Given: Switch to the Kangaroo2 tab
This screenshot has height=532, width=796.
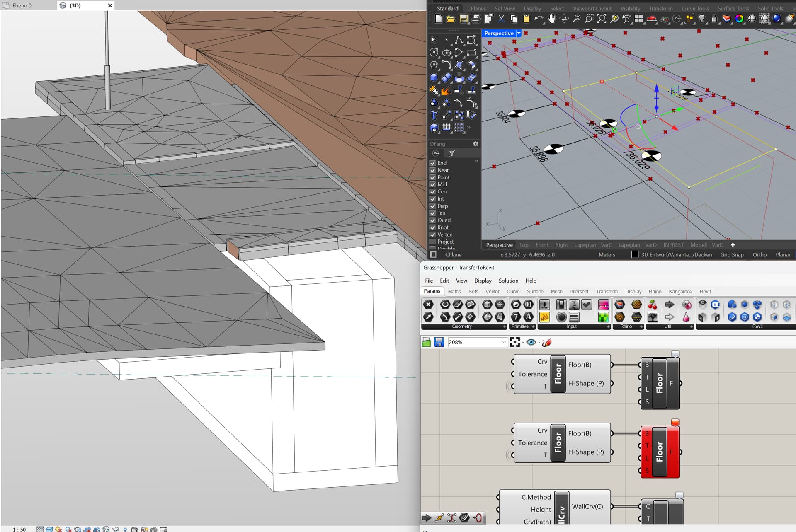Looking at the screenshot, I should (x=680, y=291).
